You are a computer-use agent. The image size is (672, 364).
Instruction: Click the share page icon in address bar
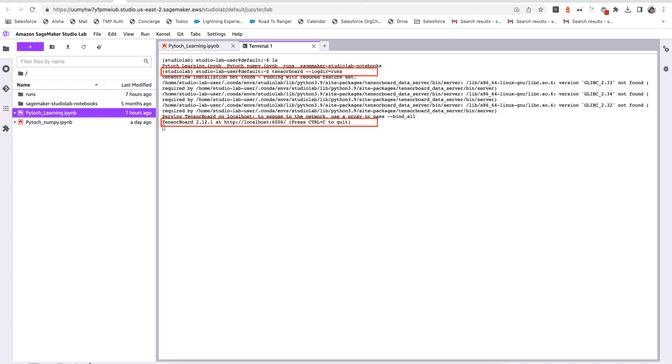pyautogui.click(x=529, y=9)
